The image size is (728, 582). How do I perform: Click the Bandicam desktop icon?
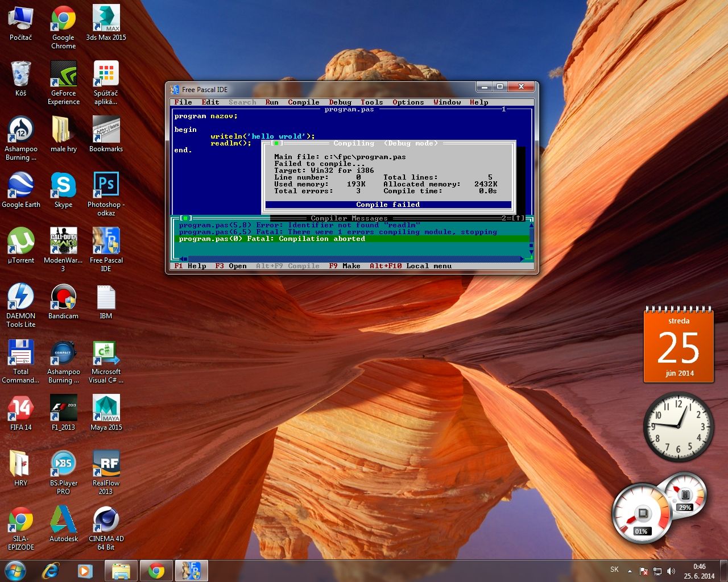point(63,297)
